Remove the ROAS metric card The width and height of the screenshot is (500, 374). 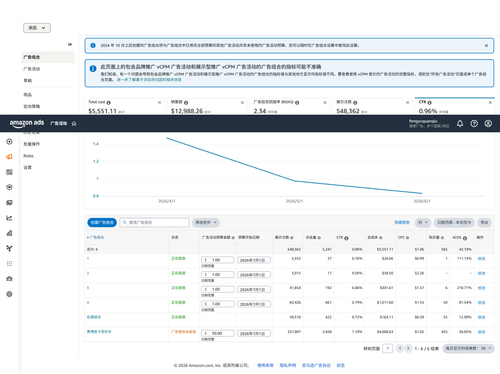(325, 103)
